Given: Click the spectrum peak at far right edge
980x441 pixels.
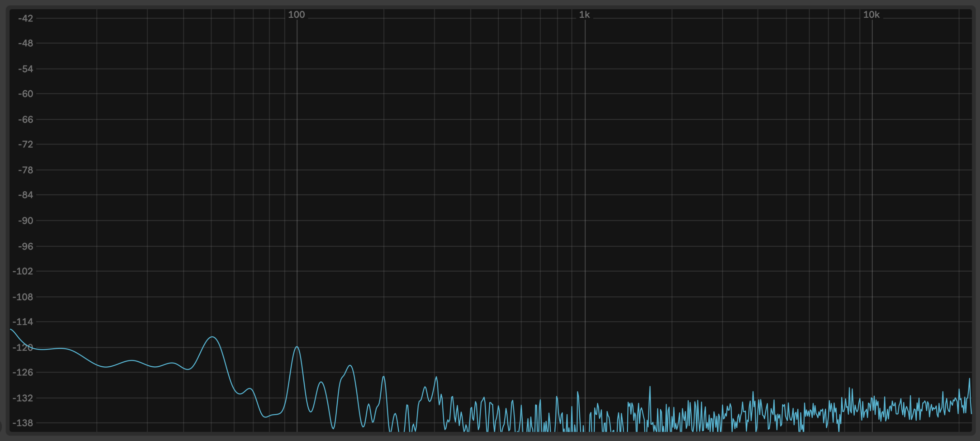Looking at the screenshot, I should pyautogui.click(x=969, y=379).
